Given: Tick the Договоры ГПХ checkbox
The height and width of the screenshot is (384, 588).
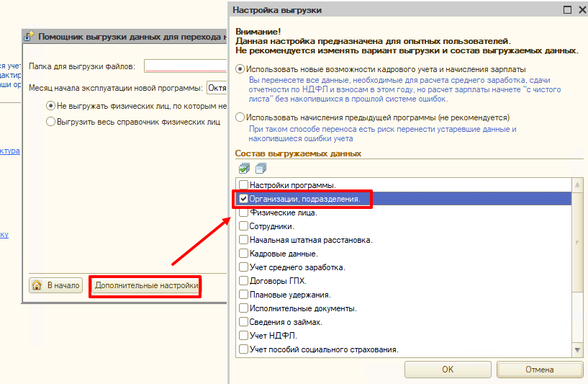Looking at the screenshot, I should coord(244,281).
